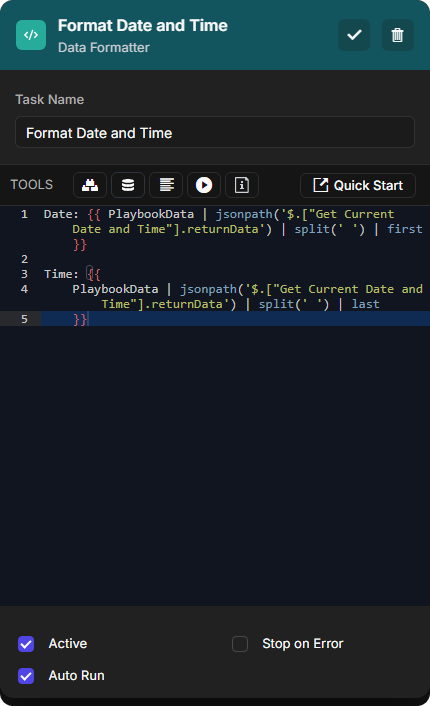Click the 'Time:' text on line 3

pos(61,274)
